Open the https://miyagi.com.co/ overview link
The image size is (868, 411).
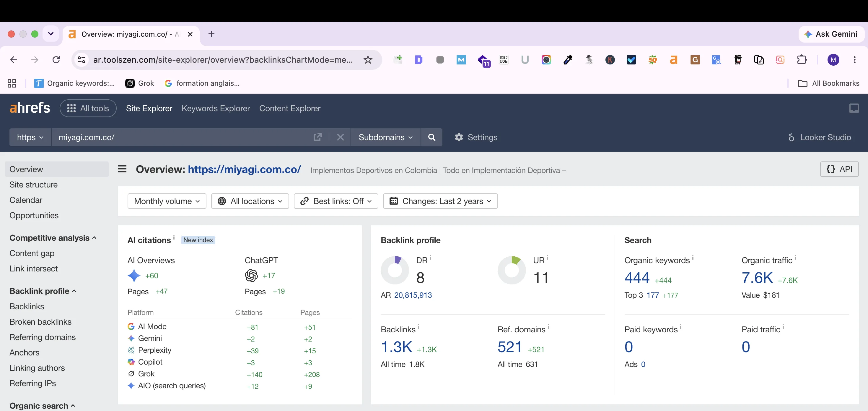coord(244,169)
